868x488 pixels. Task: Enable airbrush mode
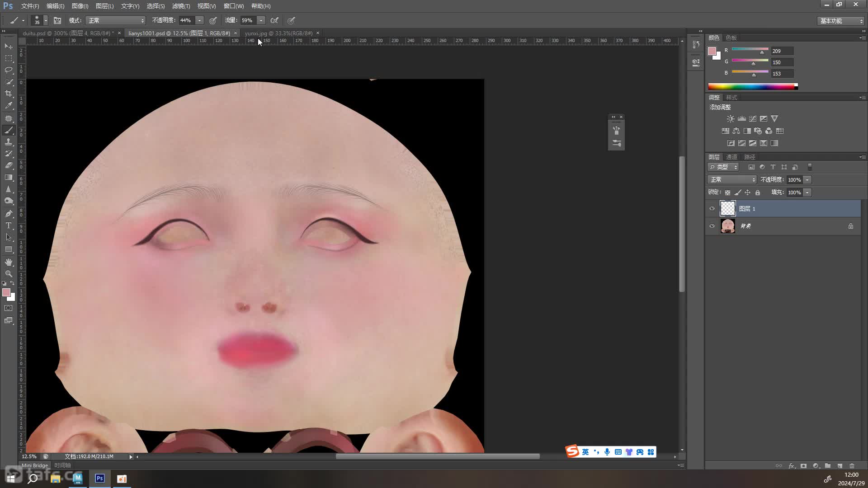tap(274, 20)
